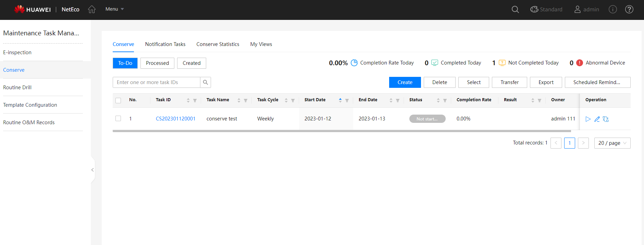
Task: Check the box for task row 1
Action: coord(118,118)
